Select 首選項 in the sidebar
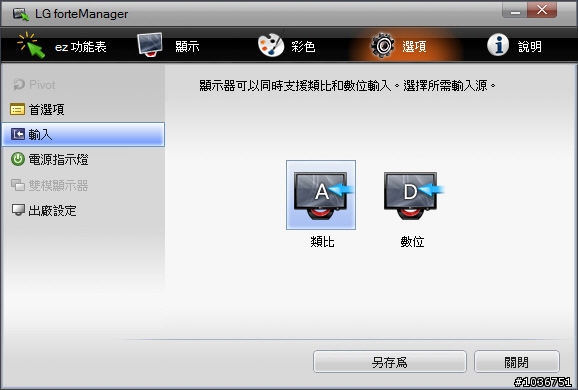This screenshot has height=390, width=578. pos(83,109)
